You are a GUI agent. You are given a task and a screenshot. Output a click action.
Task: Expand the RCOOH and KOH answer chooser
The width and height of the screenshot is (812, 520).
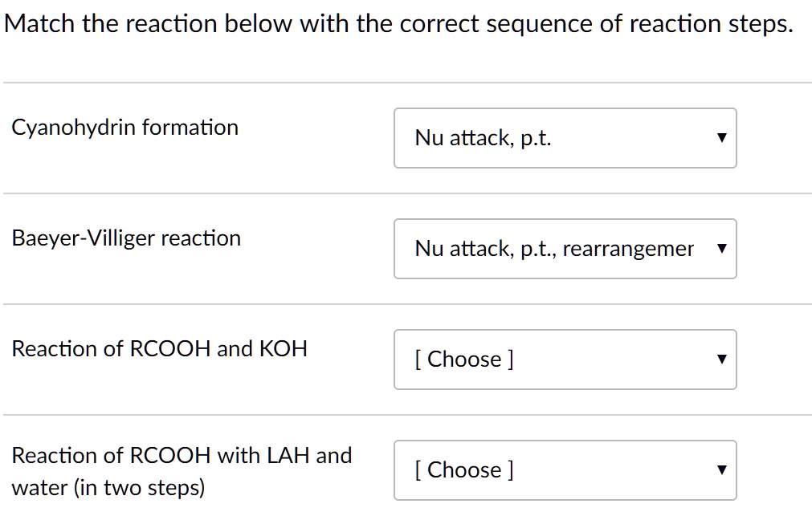click(565, 360)
